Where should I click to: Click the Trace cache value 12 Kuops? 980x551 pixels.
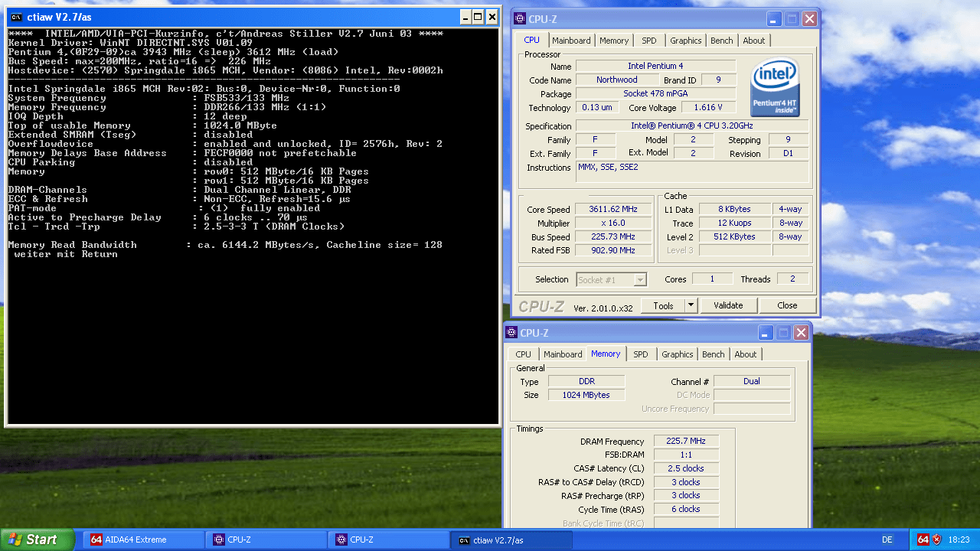coord(734,223)
